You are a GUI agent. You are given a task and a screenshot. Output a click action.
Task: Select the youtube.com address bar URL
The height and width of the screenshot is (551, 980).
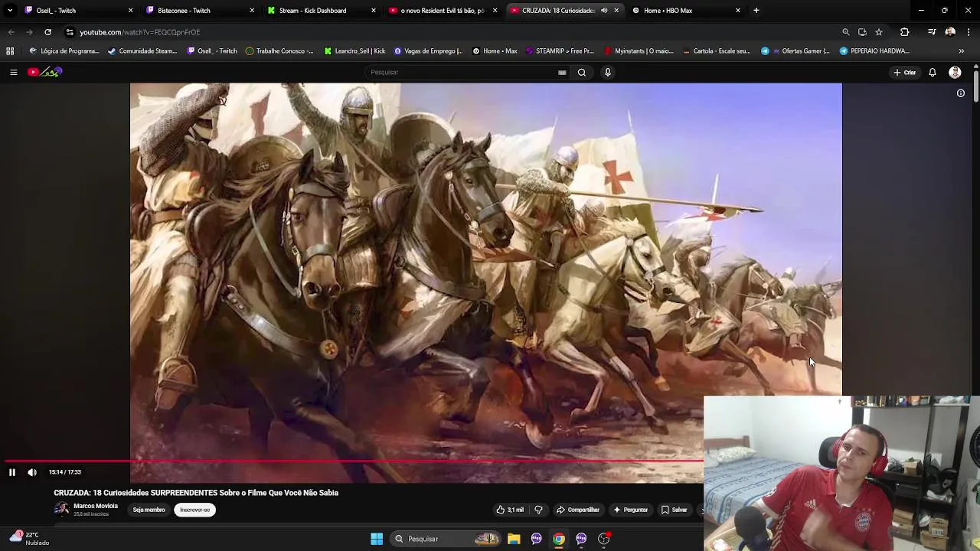pos(139,32)
